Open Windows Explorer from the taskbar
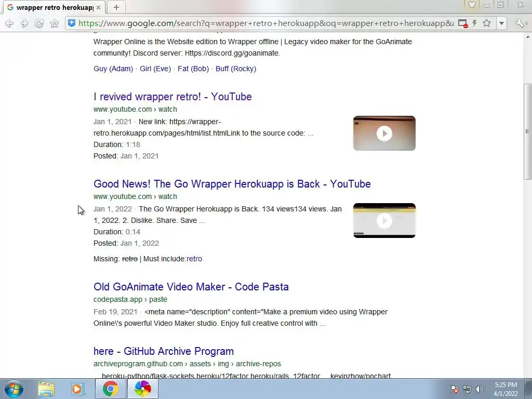532x399 pixels. click(46, 389)
